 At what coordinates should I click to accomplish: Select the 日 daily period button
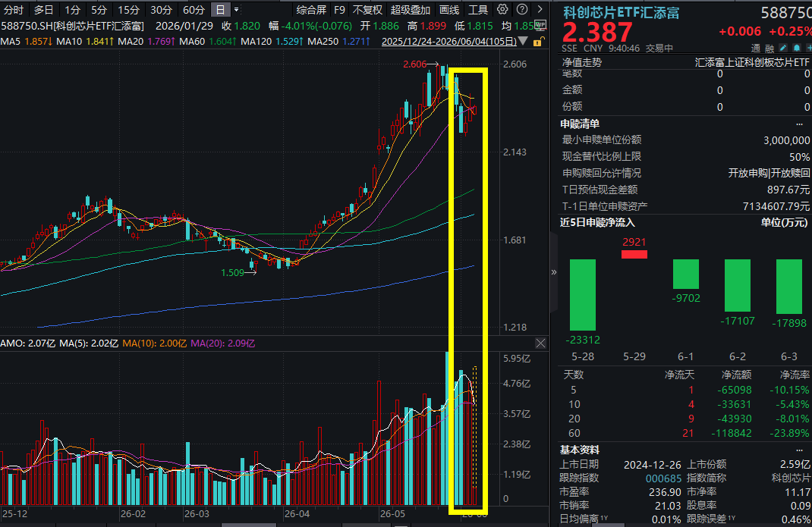pos(221,10)
